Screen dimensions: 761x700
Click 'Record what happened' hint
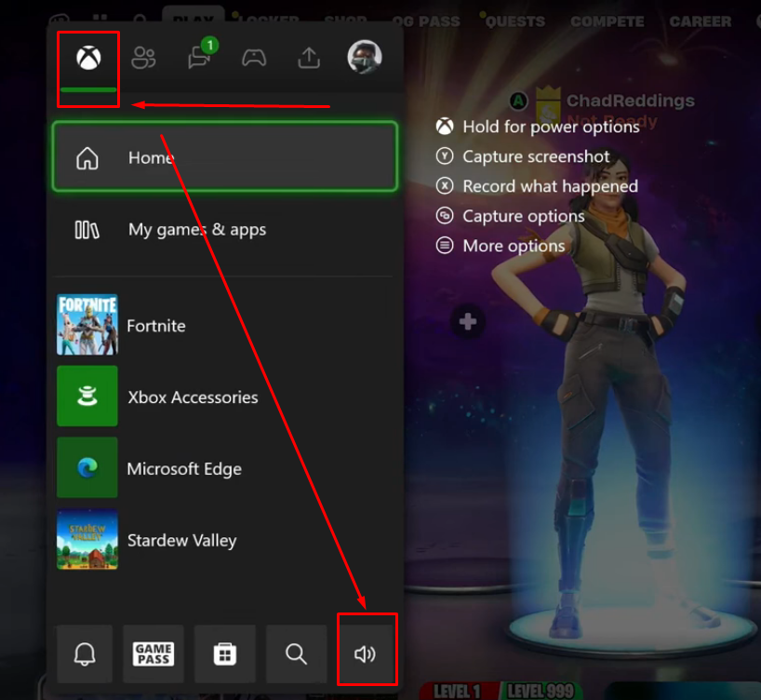point(551,186)
